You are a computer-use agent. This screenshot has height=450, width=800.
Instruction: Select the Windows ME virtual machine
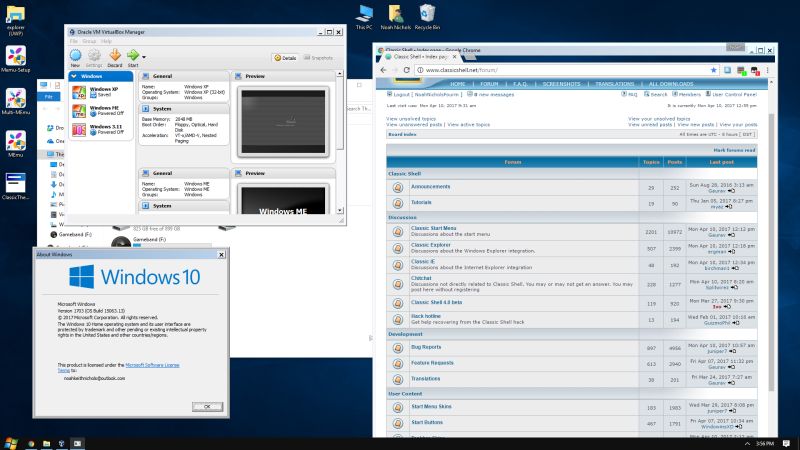pos(101,111)
